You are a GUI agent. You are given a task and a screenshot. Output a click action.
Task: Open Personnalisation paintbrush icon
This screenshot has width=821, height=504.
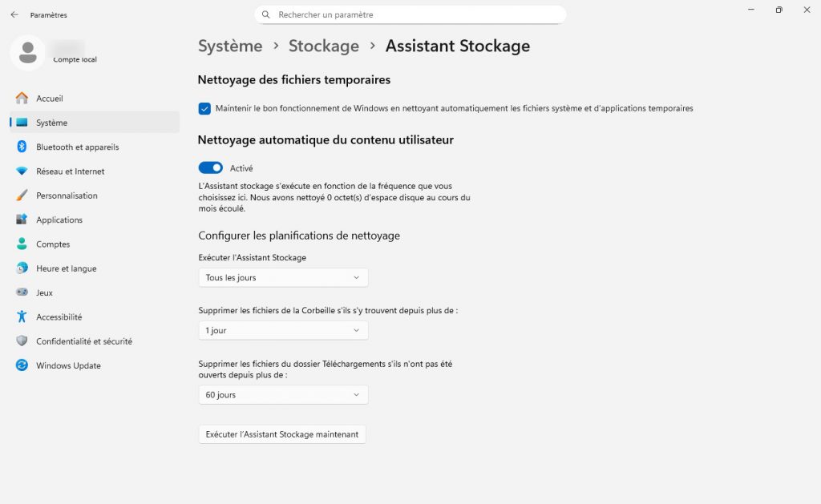click(x=22, y=196)
